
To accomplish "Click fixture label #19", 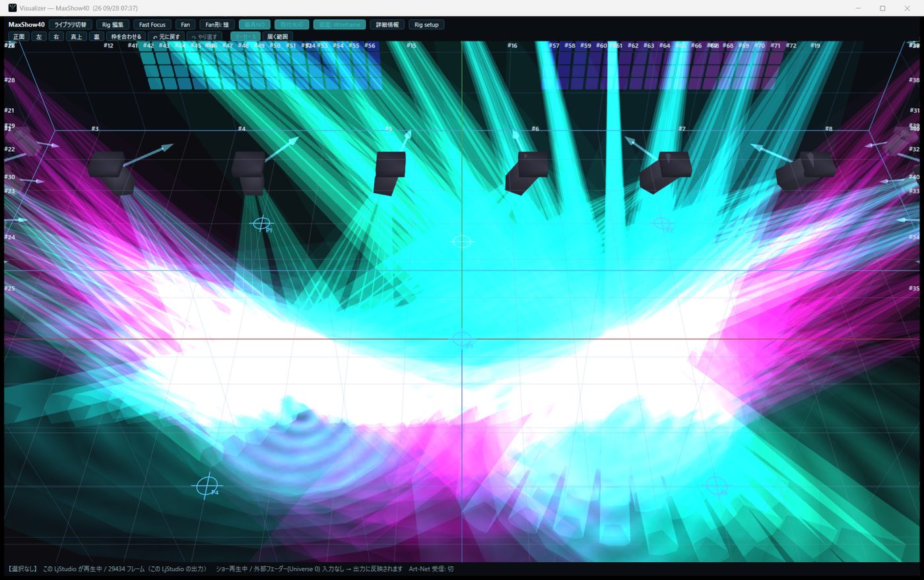I will [815, 46].
